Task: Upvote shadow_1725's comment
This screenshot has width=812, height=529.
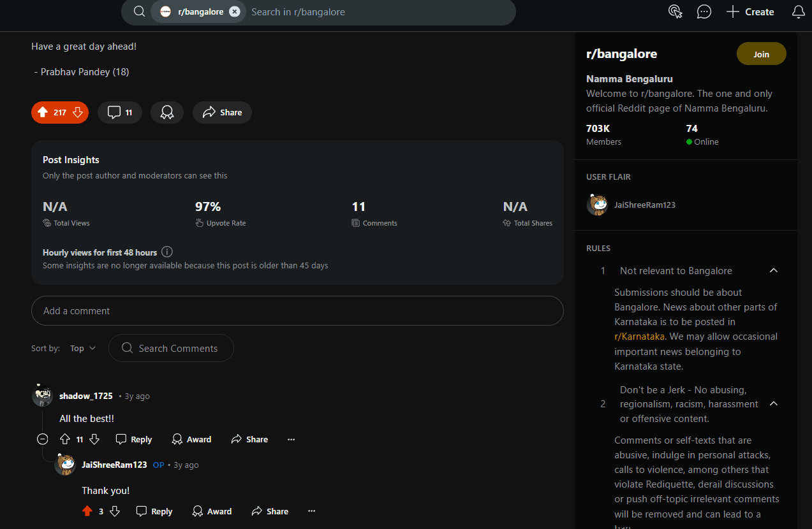Action: [65, 439]
